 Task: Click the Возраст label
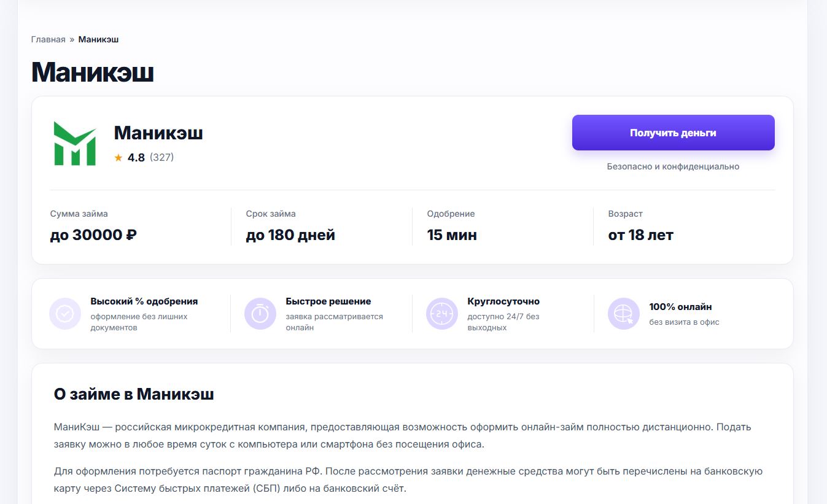[x=626, y=214]
